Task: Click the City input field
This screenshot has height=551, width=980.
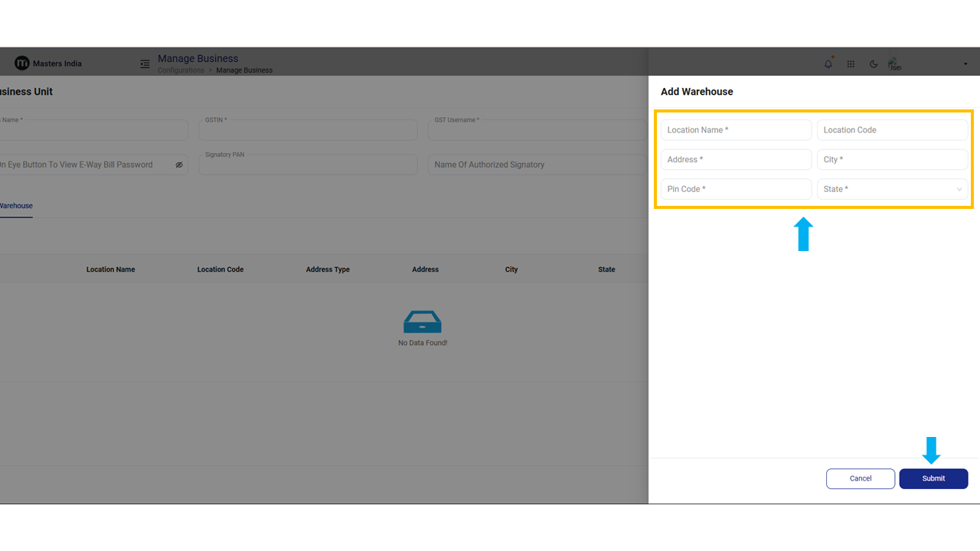Action: (892, 159)
